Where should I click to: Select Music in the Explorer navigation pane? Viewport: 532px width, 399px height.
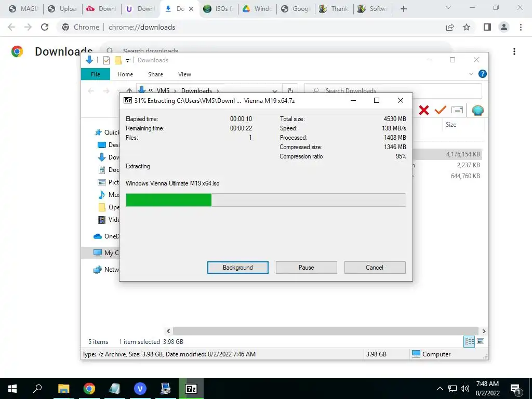click(x=109, y=195)
